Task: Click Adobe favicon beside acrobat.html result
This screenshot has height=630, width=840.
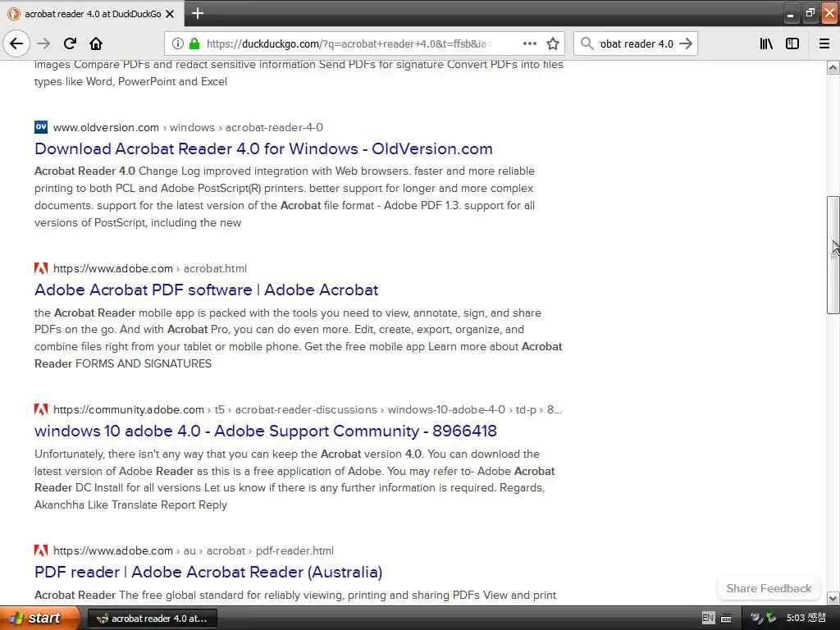Action: tap(41, 268)
